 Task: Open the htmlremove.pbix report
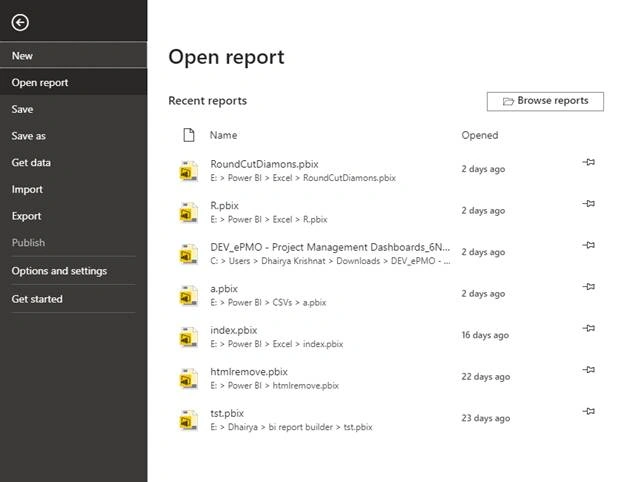coord(249,372)
